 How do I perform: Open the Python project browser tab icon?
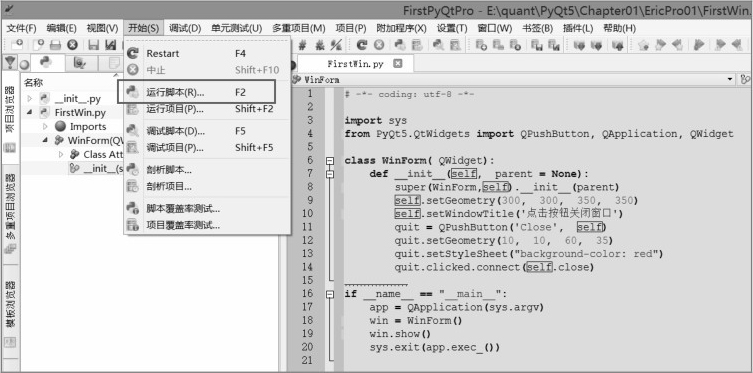pos(46,62)
